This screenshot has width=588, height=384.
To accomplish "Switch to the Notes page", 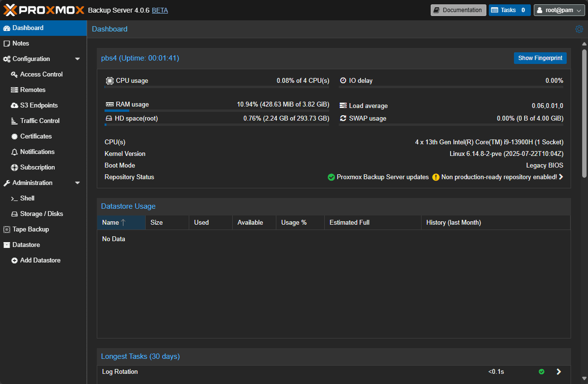I will [20, 43].
